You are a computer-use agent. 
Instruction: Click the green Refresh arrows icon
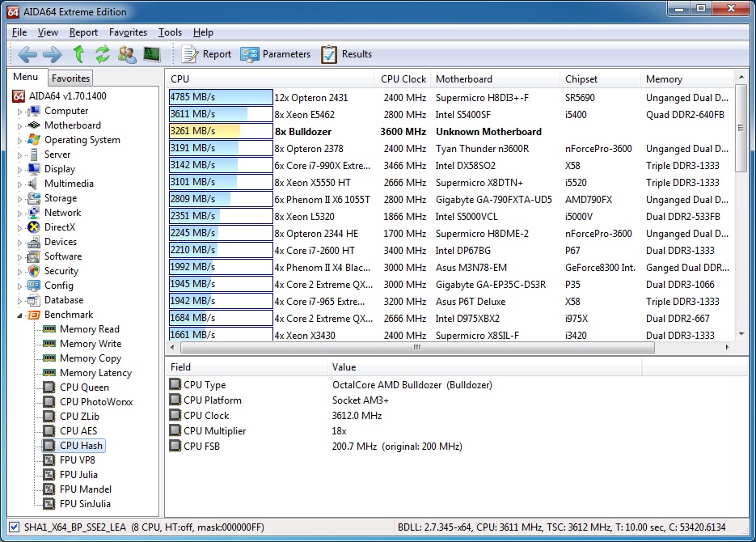pos(102,54)
